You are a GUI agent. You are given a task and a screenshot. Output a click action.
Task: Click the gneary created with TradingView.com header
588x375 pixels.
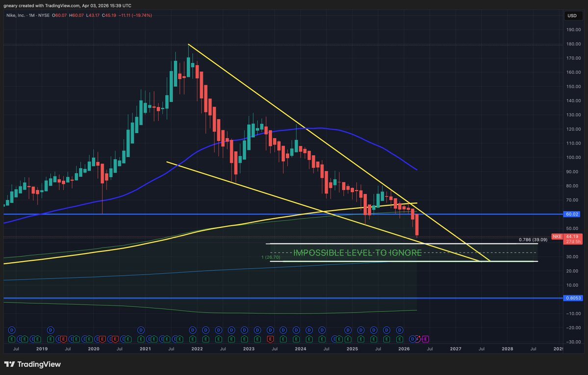tap(68, 5)
